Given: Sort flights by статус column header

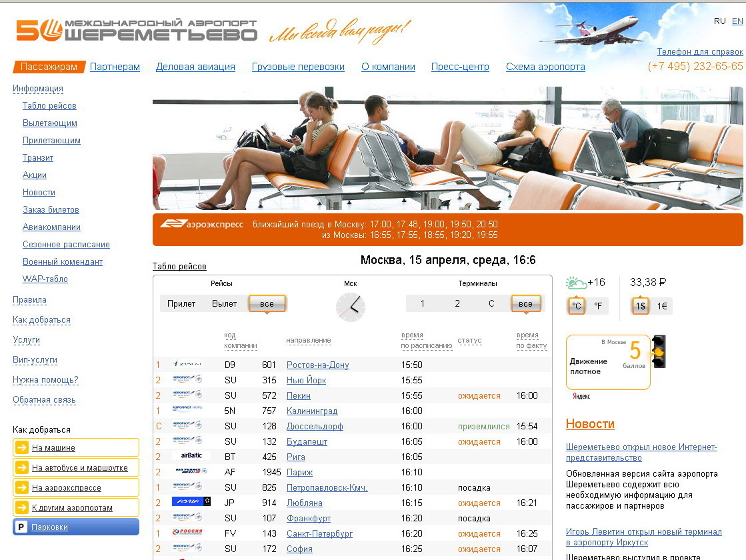Looking at the screenshot, I should (469, 341).
